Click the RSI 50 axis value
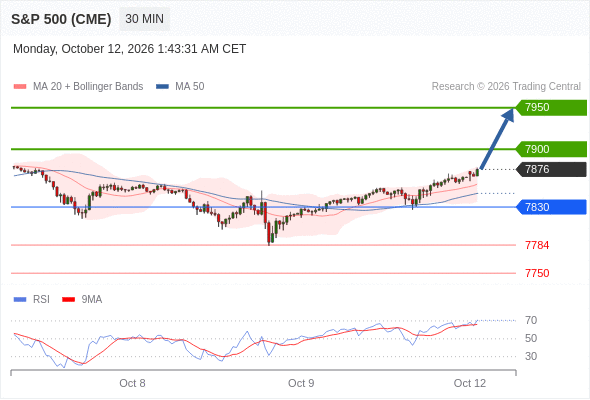The width and height of the screenshot is (590, 400). coord(531,338)
